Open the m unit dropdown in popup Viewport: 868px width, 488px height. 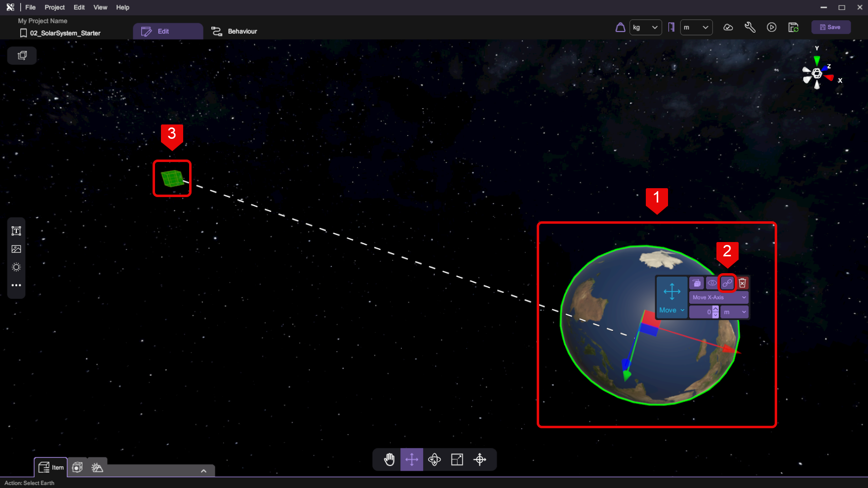click(734, 312)
